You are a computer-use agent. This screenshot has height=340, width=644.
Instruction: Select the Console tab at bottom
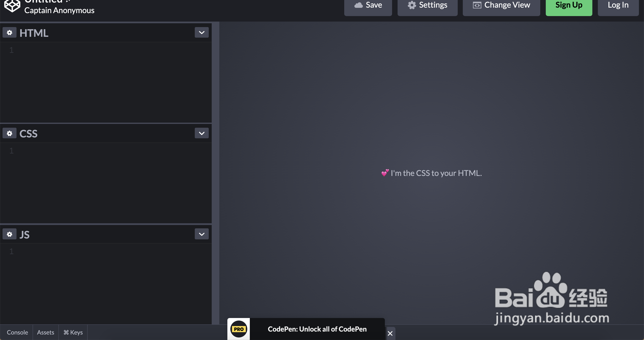17,332
